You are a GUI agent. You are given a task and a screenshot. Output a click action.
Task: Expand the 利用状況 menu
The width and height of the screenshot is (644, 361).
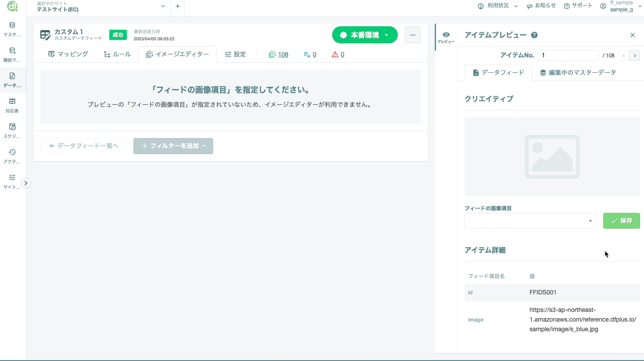(x=498, y=6)
